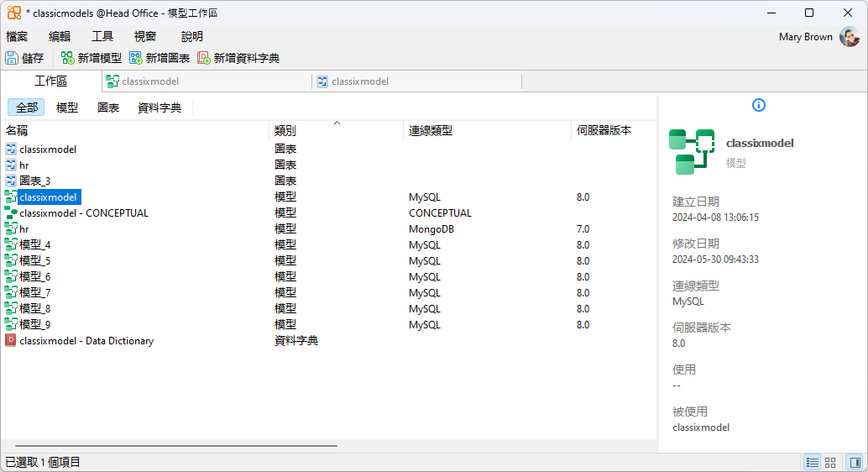The width and height of the screenshot is (868, 472).
Task: Sort by the 名稱 column header
Action: point(134,131)
